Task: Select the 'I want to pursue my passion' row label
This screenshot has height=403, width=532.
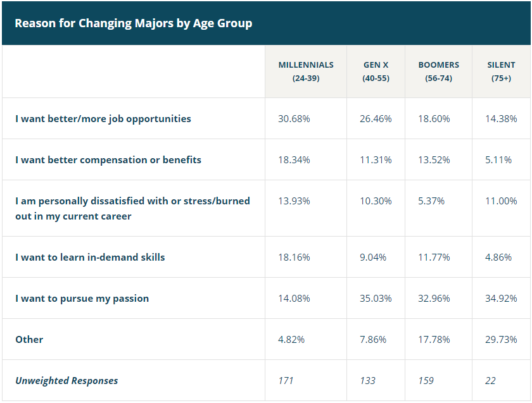Action: [82, 298]
